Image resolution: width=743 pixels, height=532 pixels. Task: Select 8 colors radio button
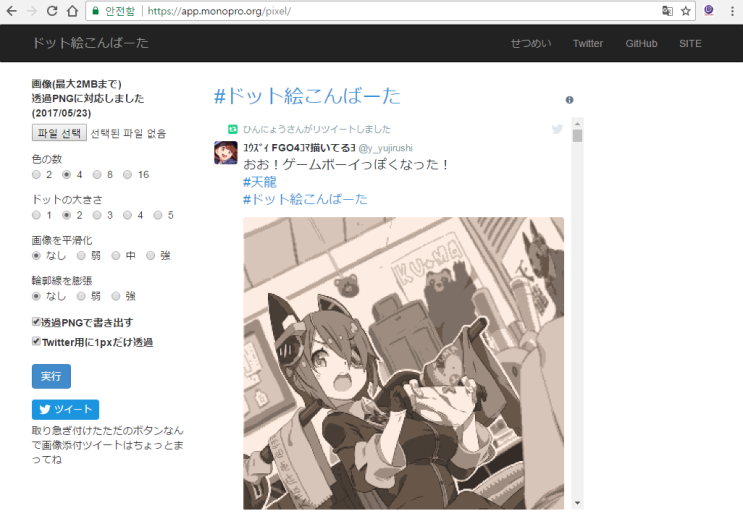[97, 175]
